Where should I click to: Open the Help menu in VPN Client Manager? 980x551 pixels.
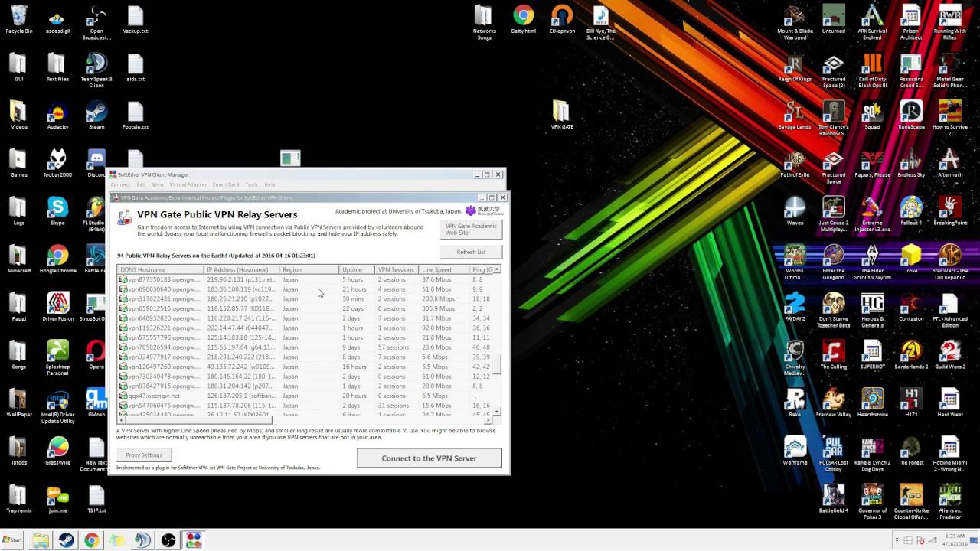tap(269, 184)
